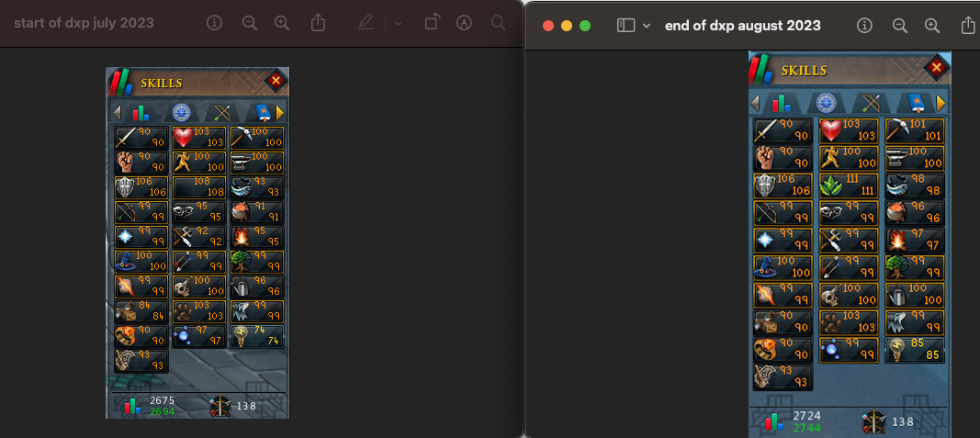Open the inspector info in the July window
This screenshot has height=438, width=980.
[x=215, y=23]
